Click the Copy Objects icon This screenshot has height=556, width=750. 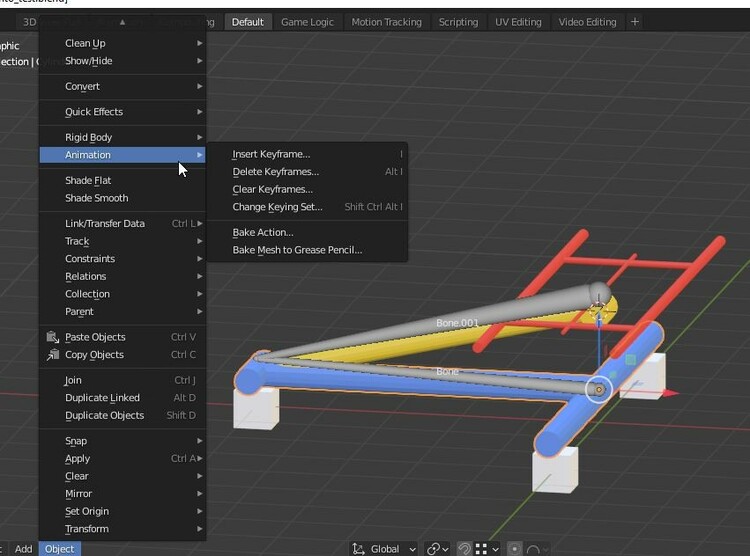pos(53,355)
